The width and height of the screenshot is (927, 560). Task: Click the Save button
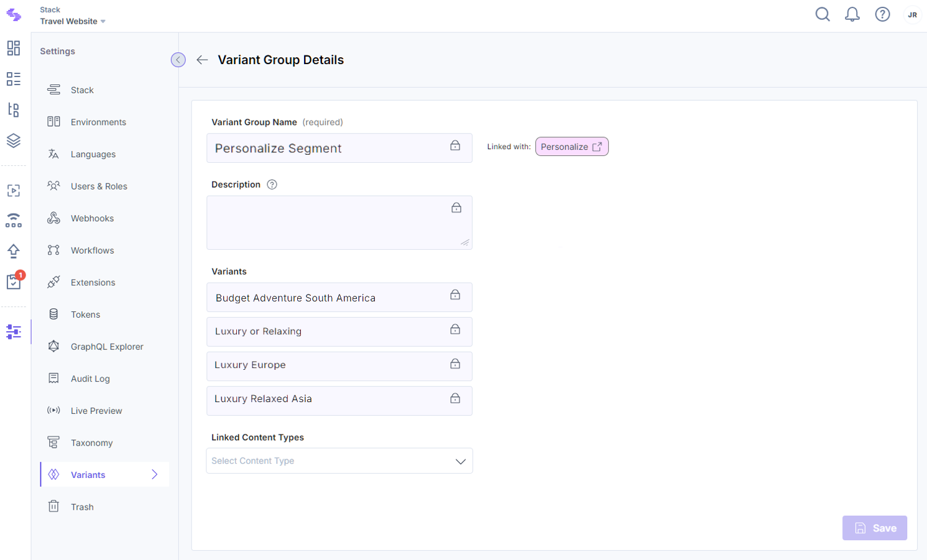point(875,528)
